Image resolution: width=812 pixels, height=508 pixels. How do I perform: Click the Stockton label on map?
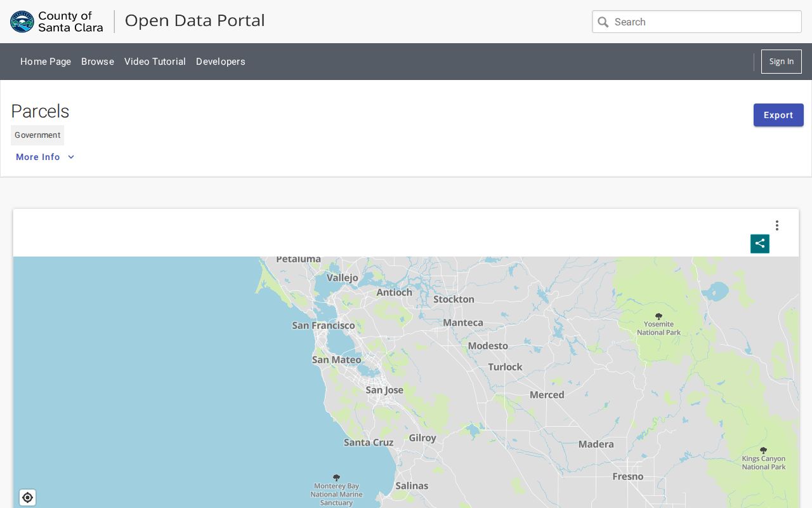coord(454,299)
